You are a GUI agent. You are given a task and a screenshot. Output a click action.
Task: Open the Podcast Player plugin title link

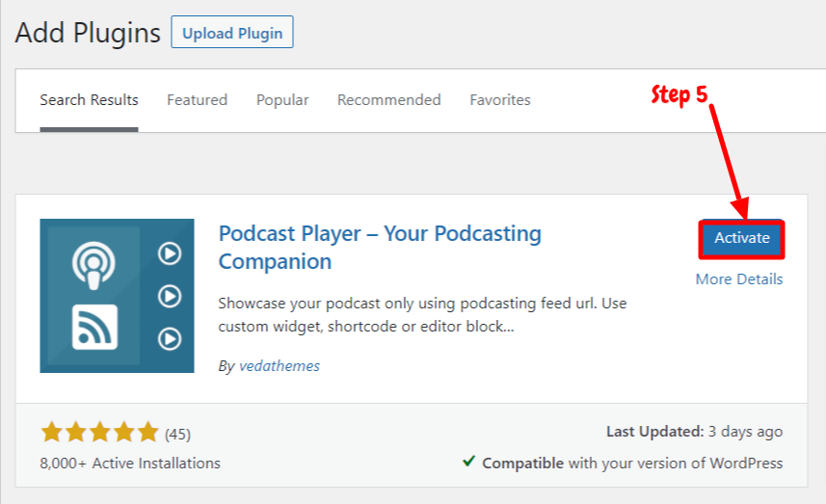[380, 247]
